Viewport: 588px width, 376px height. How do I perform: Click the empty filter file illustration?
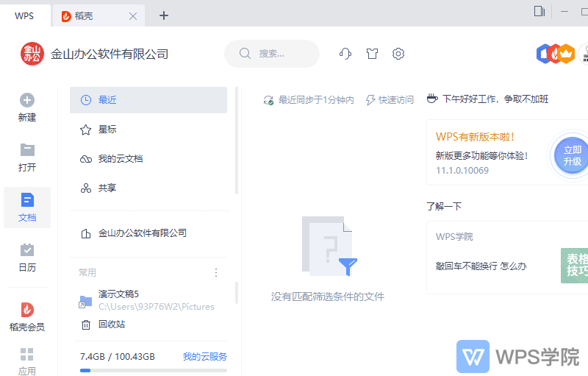click(329, 246)
